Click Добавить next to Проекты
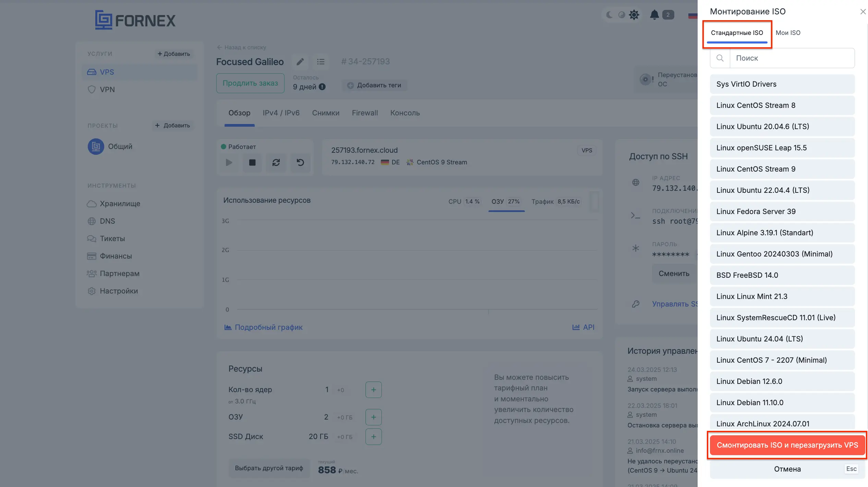 (172, 126)
